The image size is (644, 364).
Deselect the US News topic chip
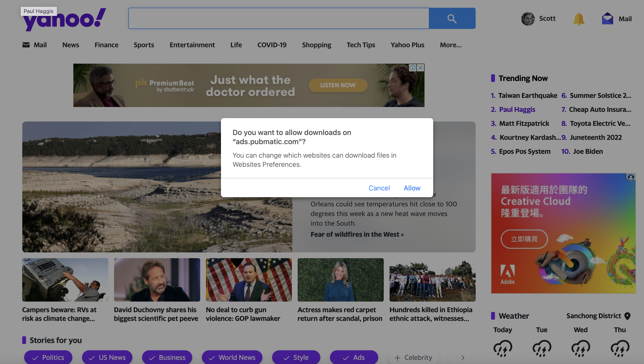[107, 357]
